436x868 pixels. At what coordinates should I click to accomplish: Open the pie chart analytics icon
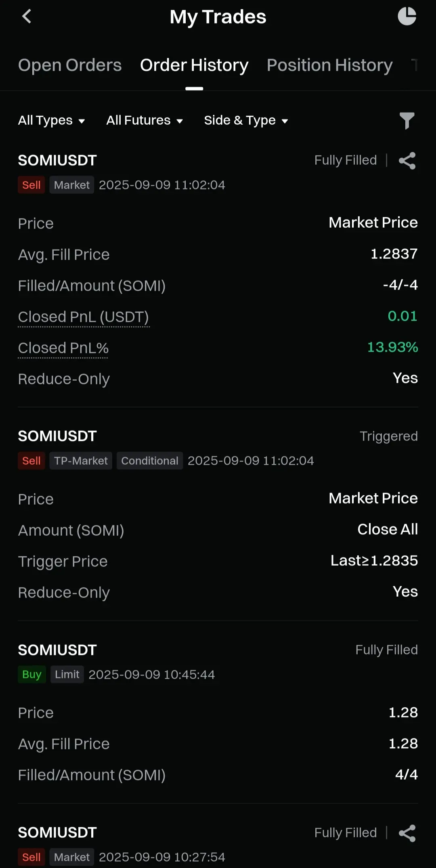click(407, 16)
